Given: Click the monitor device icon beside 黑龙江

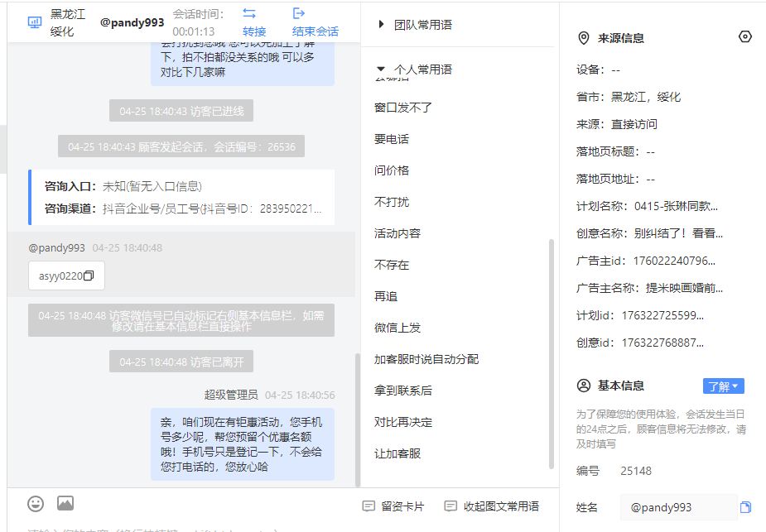Looking at the screenshot, I should [35, 22].
